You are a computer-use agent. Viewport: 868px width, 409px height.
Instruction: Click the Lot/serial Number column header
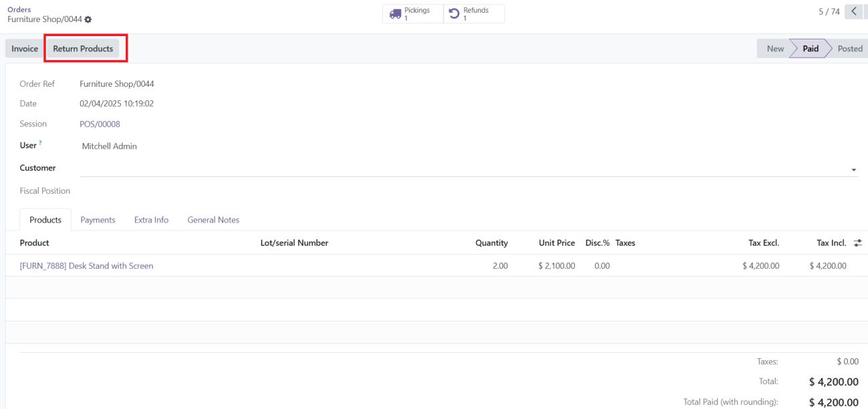pos(294,243)
